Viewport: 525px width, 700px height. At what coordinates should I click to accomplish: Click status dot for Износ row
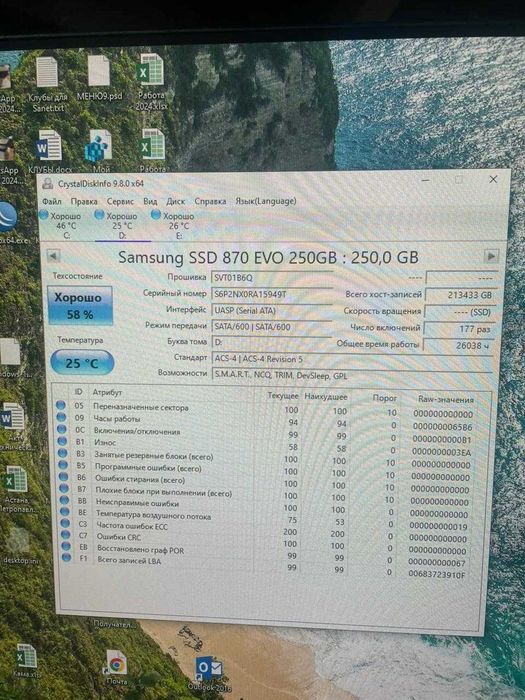coord(62,441)
